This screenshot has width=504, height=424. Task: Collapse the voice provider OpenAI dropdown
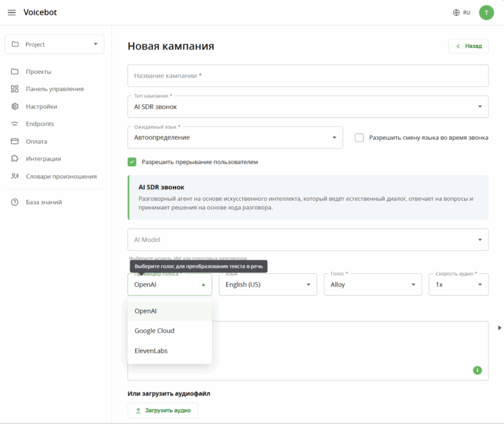click(x=170, y=284)
